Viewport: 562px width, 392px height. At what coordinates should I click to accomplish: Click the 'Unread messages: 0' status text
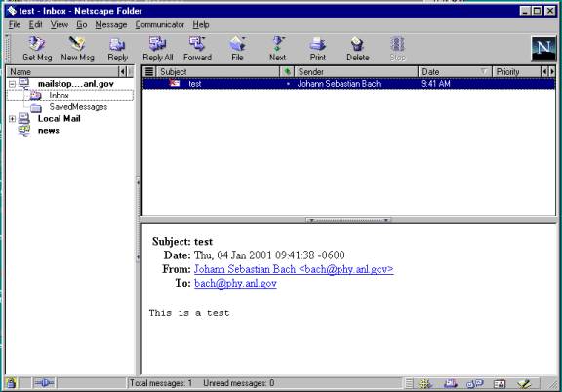pyautogui.click(x=239, y=383)
